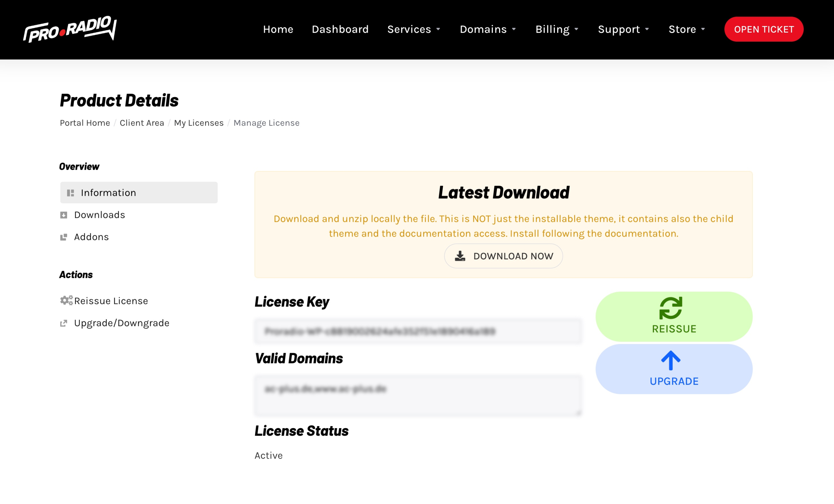Click the green reissue arrows icon
Screen dimensions: 834x504
click(670, 308)
